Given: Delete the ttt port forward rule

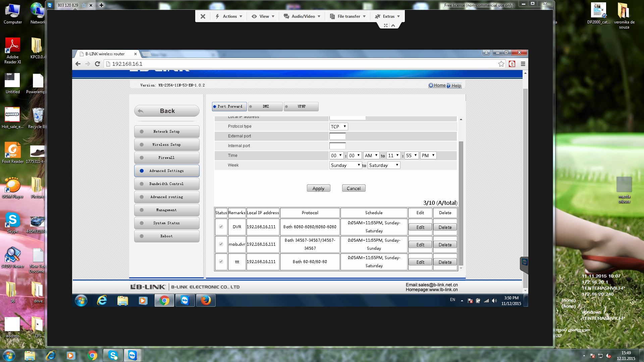Looking at the screenshot, I should tap(445, 262).
